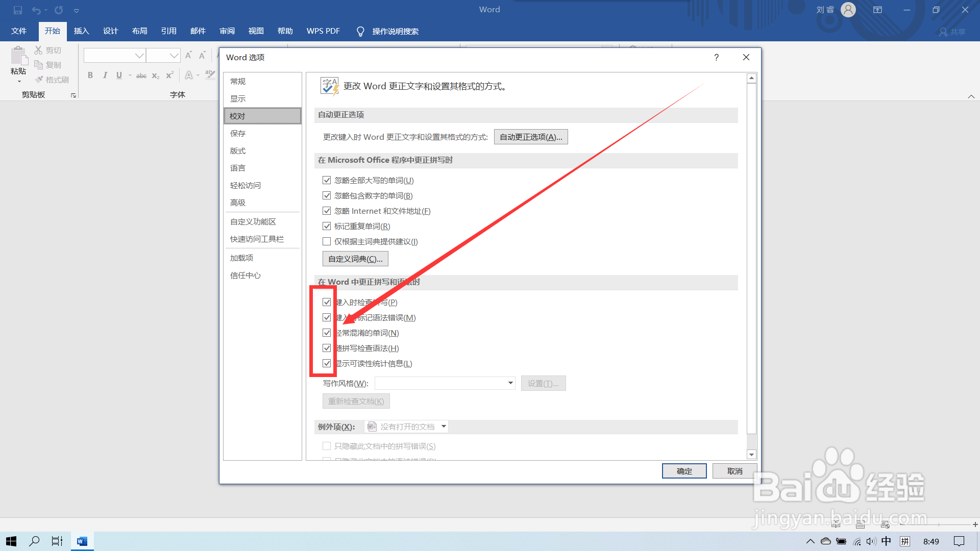
Task: Click the Superscript icon
Action: click(x=170, y=76)
